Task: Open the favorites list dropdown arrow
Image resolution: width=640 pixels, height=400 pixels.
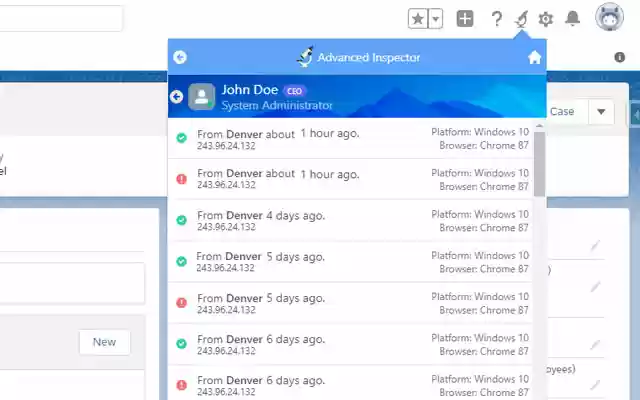Action: tap(436, 19)
